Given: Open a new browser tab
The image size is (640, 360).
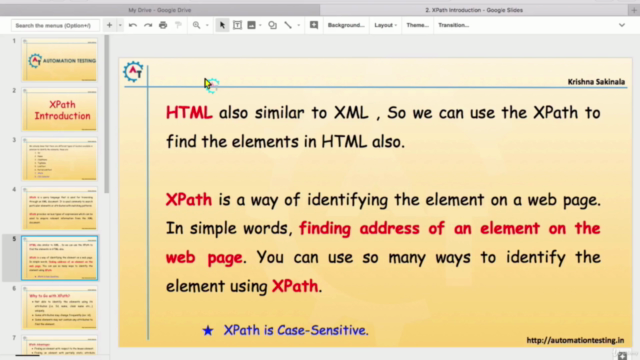Looking at the screenshot, I should (x=634, y=10).
